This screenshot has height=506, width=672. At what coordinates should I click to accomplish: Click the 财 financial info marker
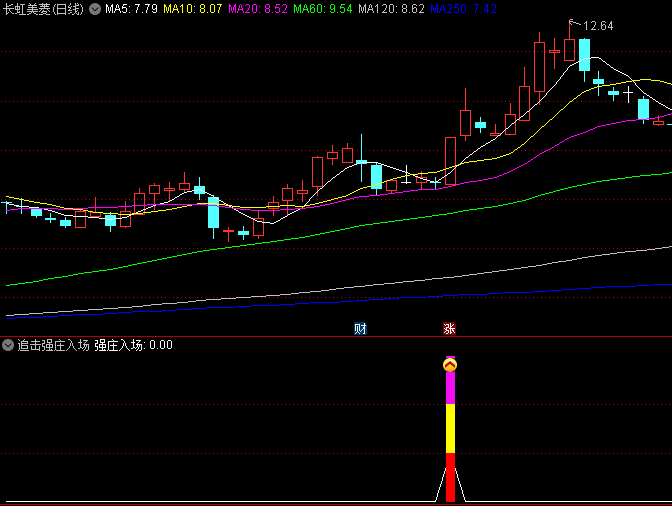(359, 328)
